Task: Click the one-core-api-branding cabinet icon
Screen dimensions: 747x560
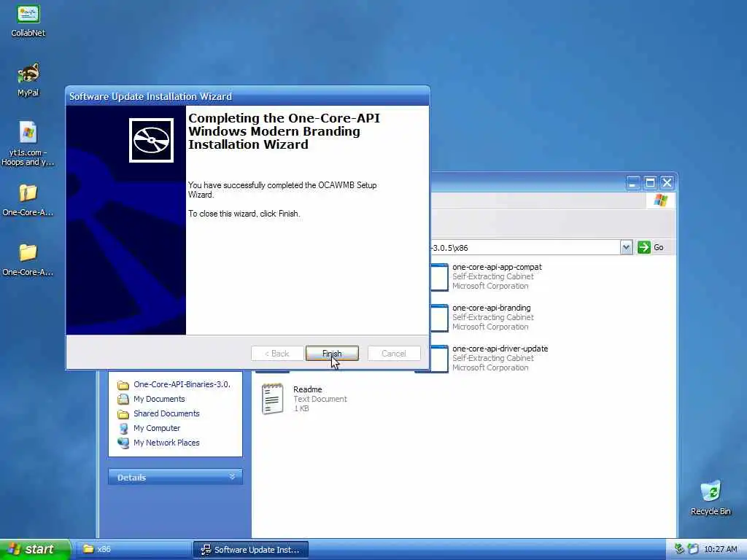Action: 439,317
